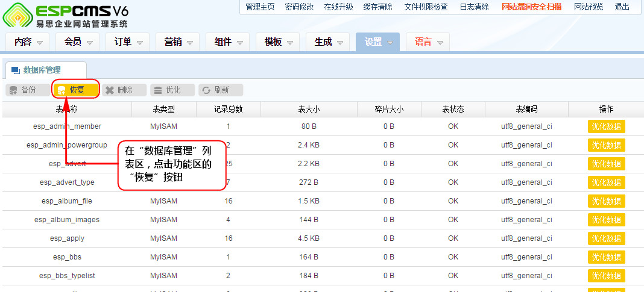Expand the 设置 menu arrow

pyautogui.click(x=391, y=42)
